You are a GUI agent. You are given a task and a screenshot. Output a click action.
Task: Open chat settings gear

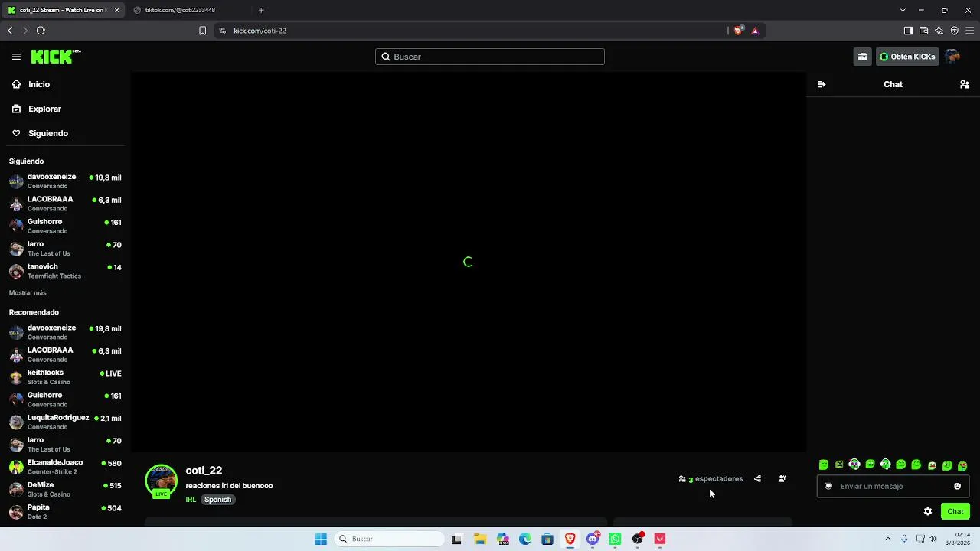928,511
